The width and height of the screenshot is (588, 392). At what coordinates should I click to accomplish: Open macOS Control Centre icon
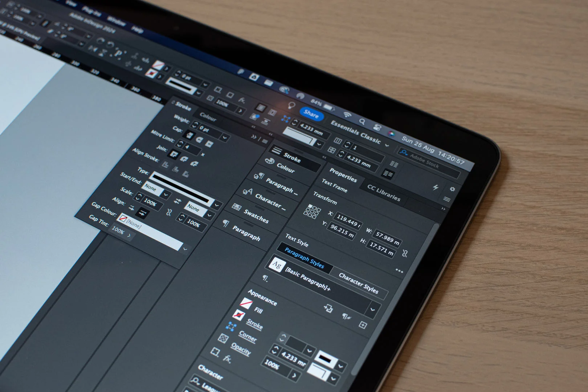pos(377,127)
